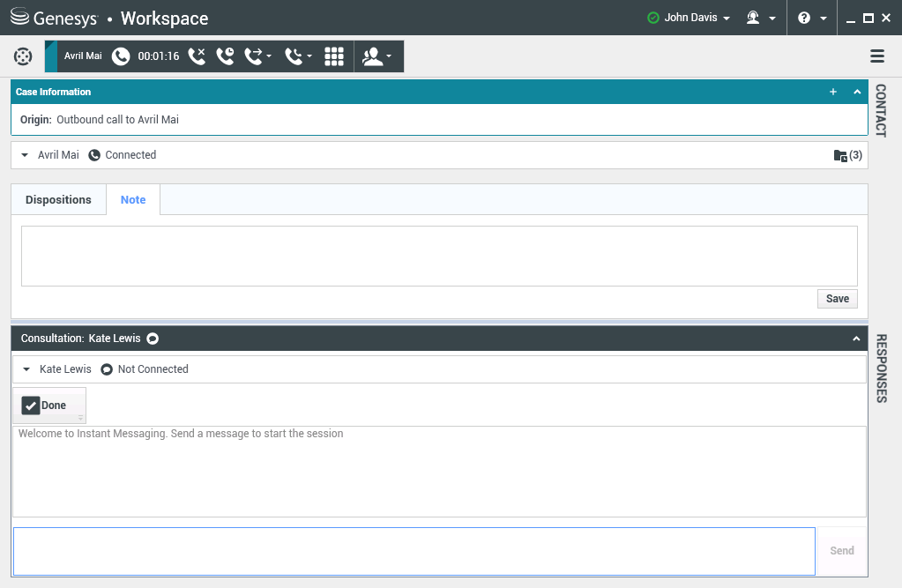Collapse the Case Information panel

coord(857,92)
